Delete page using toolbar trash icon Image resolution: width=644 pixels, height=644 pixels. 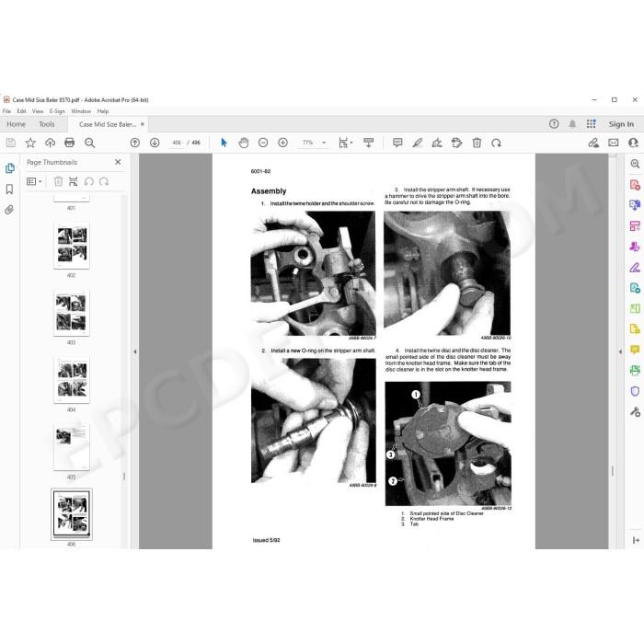coord(477,143)
